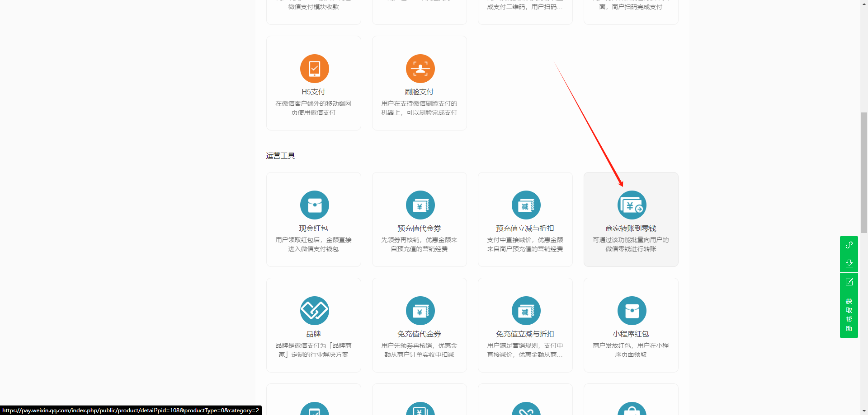Select the 预充值代金券 coupon icon
This screenshot has width=868, height=415.
[420, 205]
